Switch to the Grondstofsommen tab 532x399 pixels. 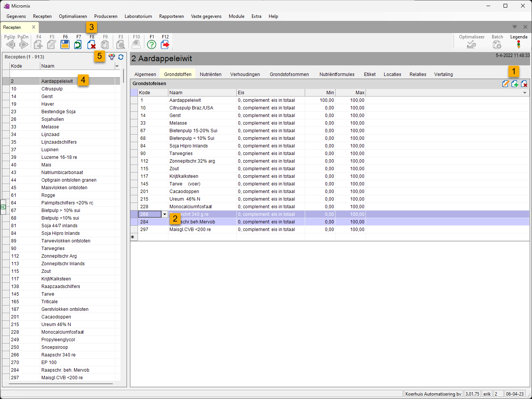[289, 74]
